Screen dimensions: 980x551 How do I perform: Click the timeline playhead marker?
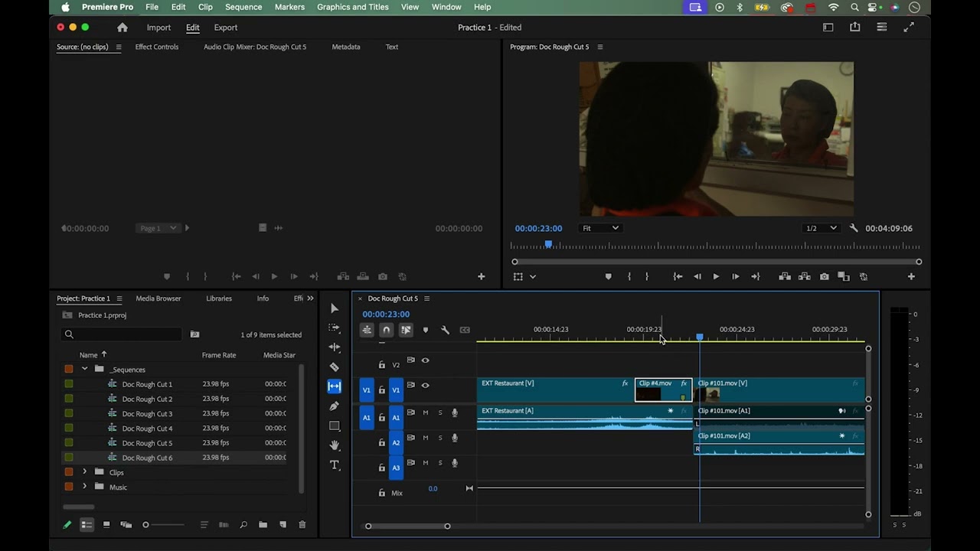[700, 337]
